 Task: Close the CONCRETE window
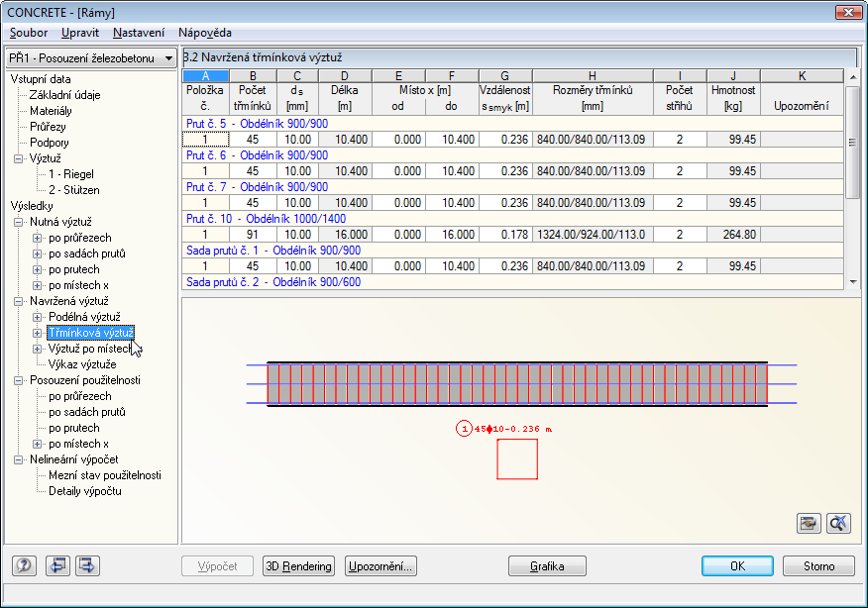tap(848, 12)
